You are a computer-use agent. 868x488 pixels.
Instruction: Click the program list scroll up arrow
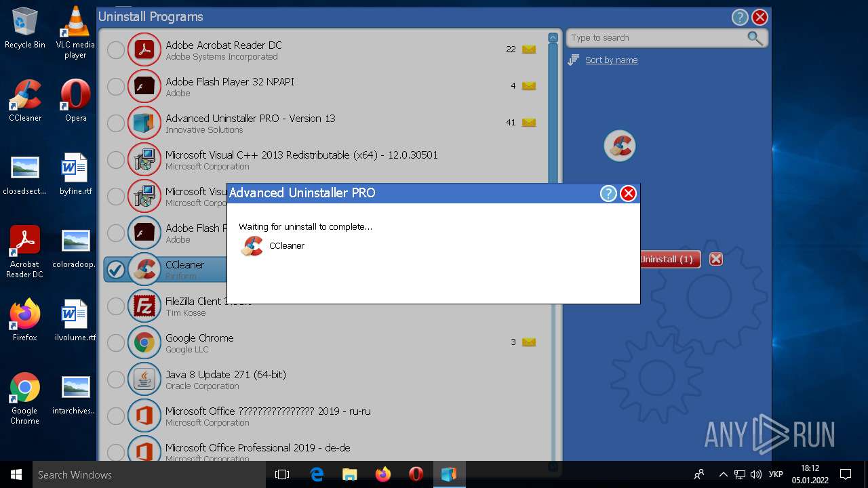tap(553, 38)
